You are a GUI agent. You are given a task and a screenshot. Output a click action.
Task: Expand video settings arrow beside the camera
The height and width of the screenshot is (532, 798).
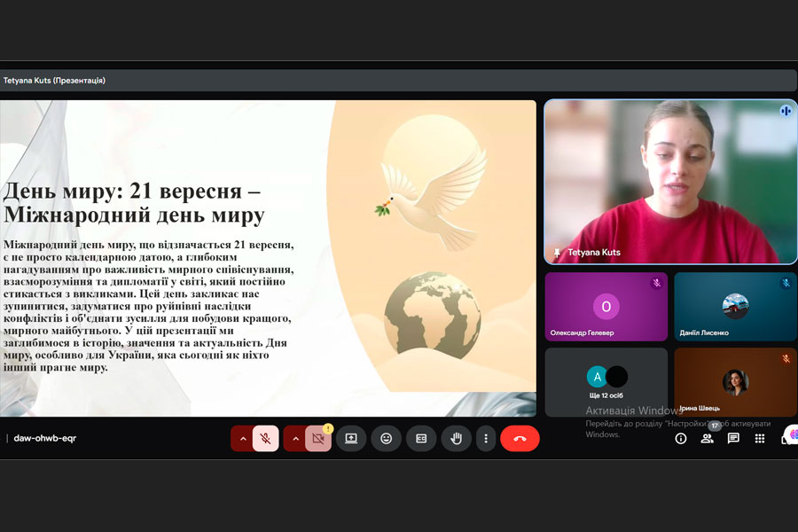click(294, 438)
